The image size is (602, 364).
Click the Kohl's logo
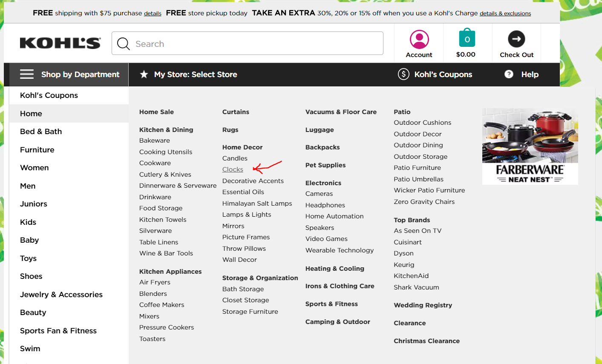[x=60, y=43]
